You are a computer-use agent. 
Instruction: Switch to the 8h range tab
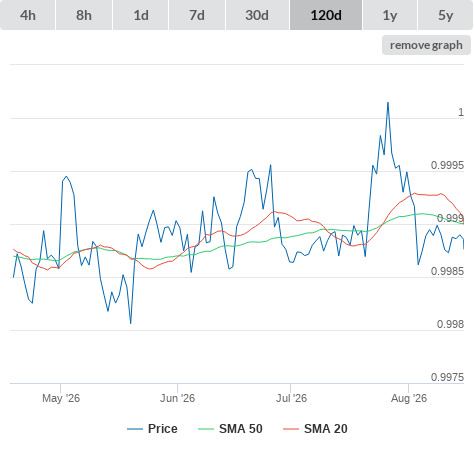point(84,15)
